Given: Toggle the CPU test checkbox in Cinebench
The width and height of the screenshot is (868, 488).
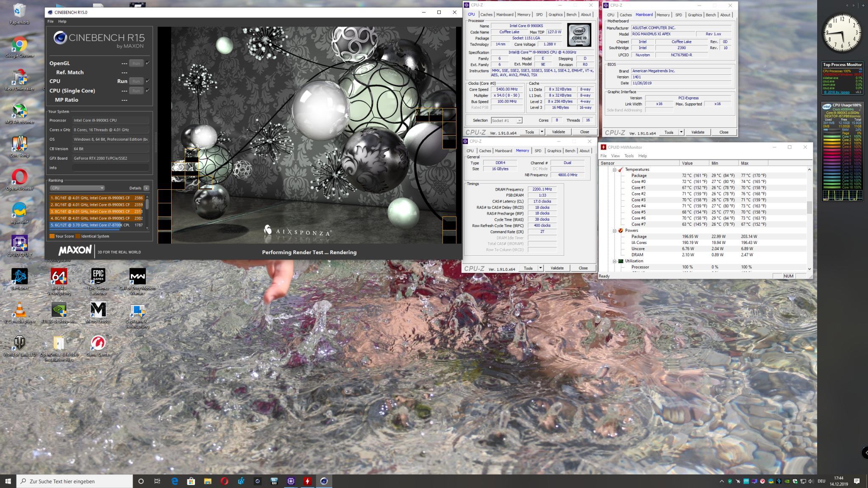Looking at the screenshot, I should [147, 81].
